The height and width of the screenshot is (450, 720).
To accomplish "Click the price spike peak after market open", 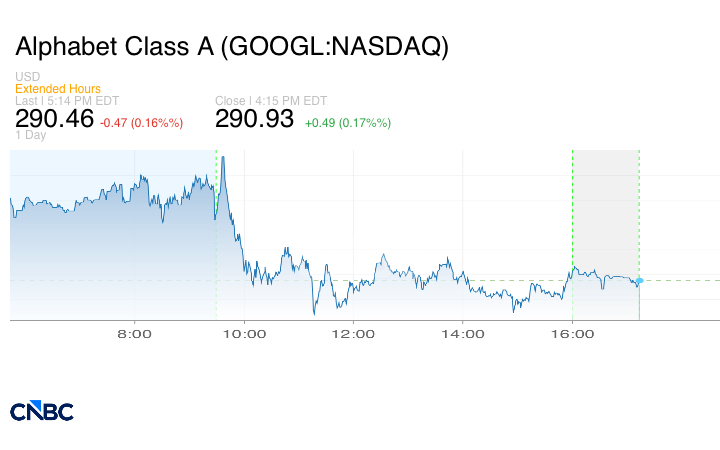I will [x=223, y=157].
